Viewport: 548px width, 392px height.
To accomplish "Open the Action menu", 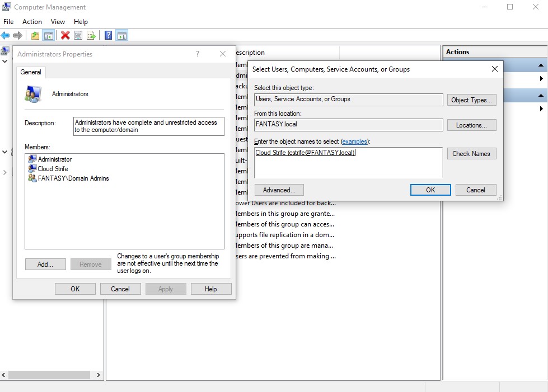I will [x=32, y=22].
